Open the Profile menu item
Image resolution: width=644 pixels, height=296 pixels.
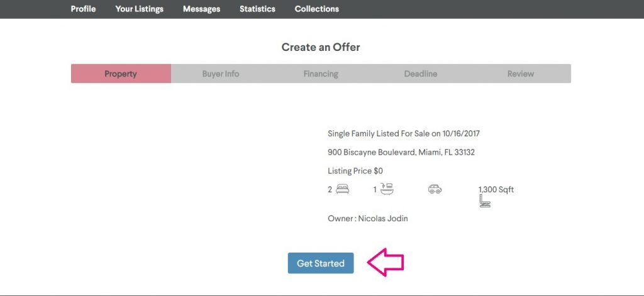pos(83,9)
